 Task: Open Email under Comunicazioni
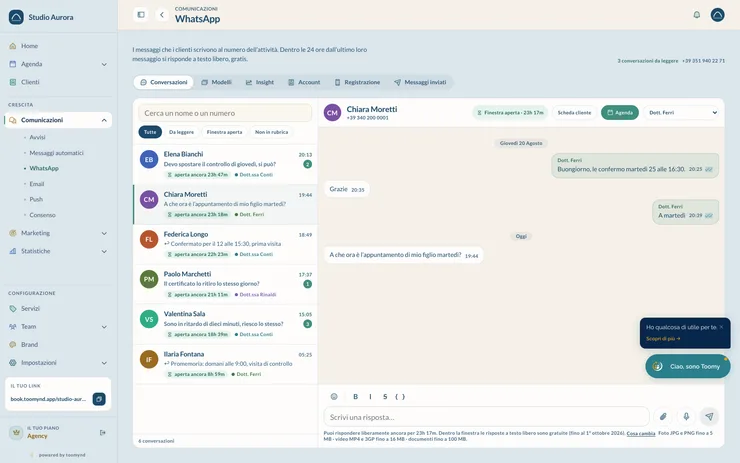(x=37, y=184)
